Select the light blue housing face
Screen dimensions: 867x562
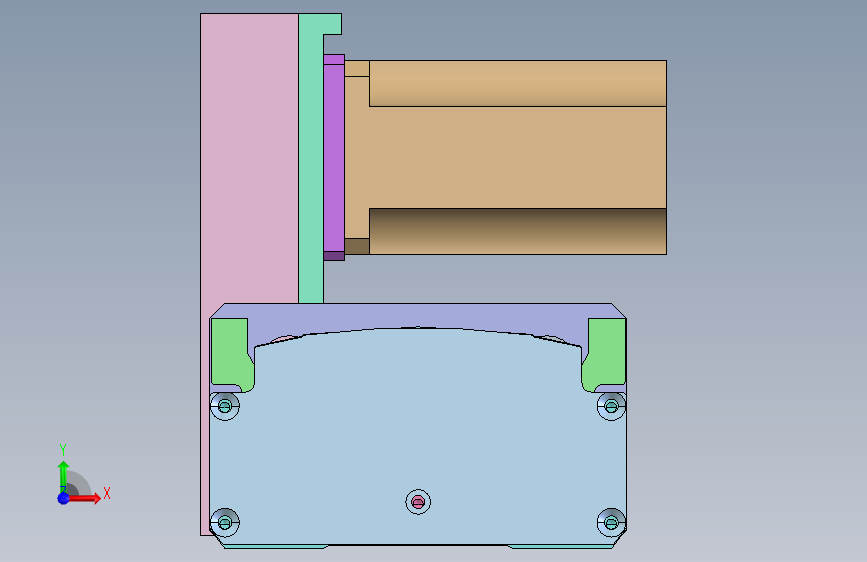pos(417,437)
